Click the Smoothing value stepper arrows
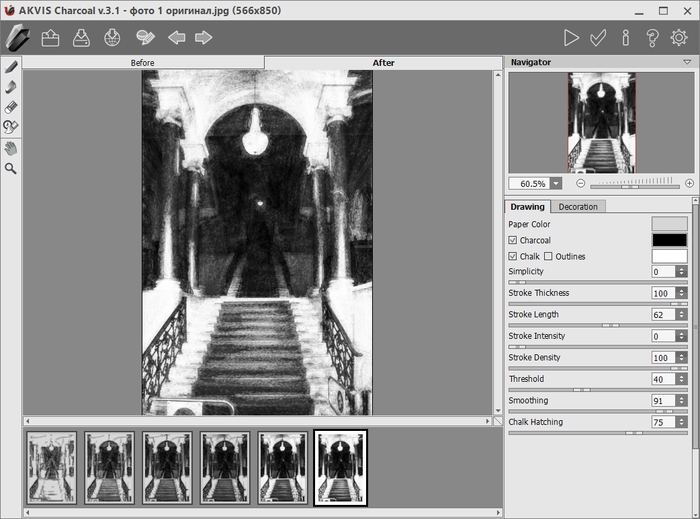 [x=681, y=401]
